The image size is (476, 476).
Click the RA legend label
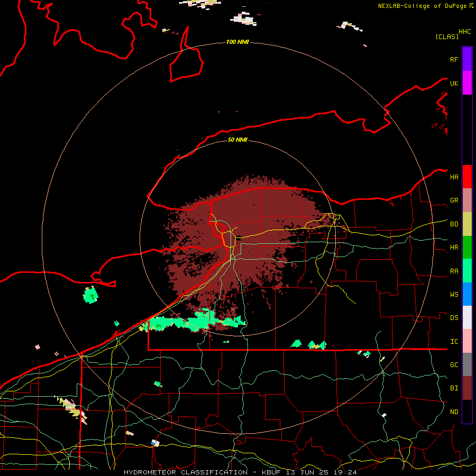pyautogui.click(x=454, y=271)
